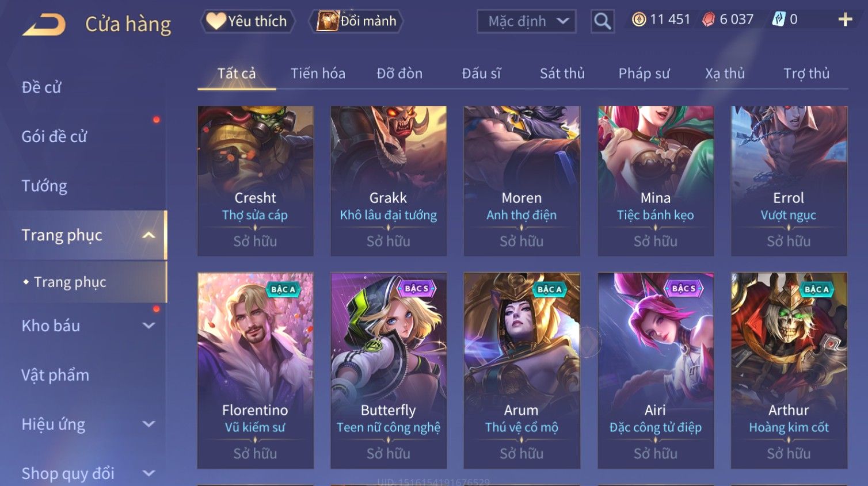Viewport: 868px width, 486px height.
Task: Tap the plus icon to add currency
Action: [844, 20]
